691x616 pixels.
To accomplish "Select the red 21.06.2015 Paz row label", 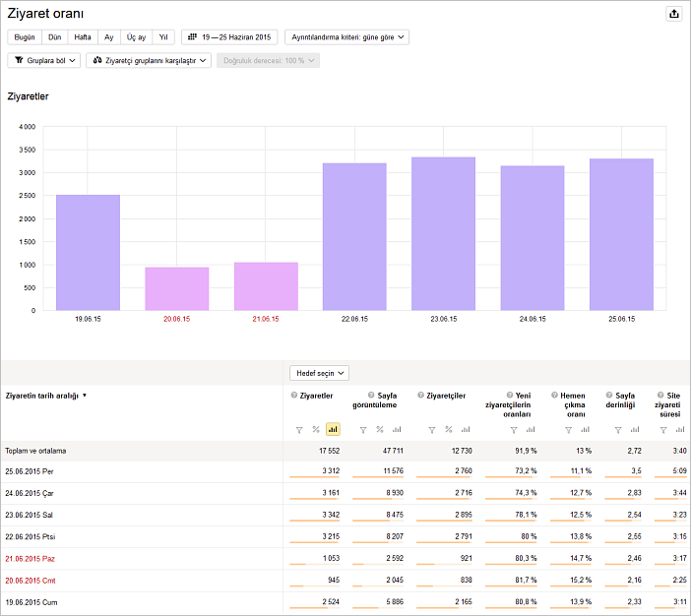I will [30, 559].
